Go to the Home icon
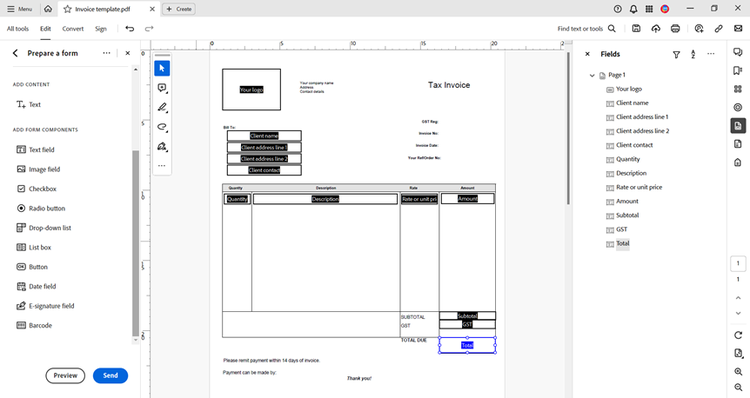The width and height of the screenshot is (750, 398). coord(48,9)
